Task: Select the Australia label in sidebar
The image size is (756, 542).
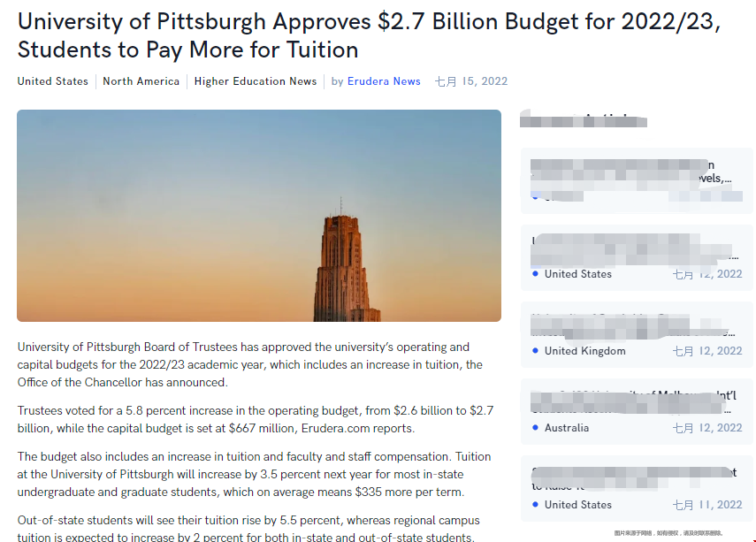Action: tap(567, 428)
